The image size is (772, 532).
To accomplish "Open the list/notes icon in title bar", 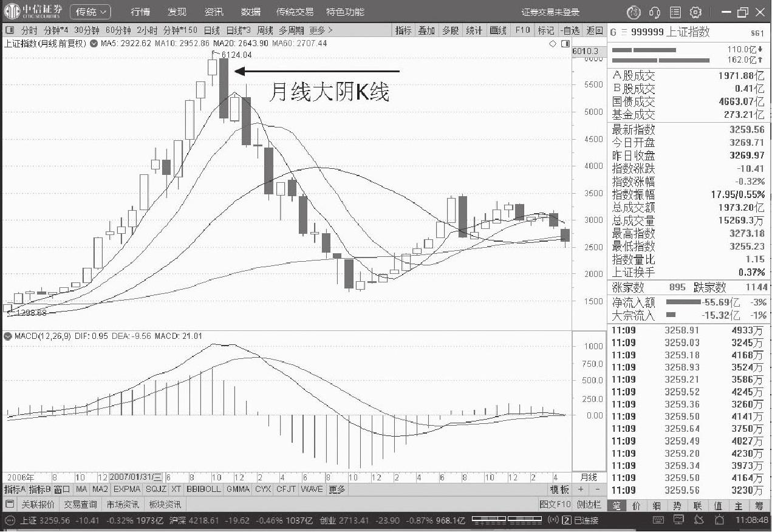I will coord(675,12).
